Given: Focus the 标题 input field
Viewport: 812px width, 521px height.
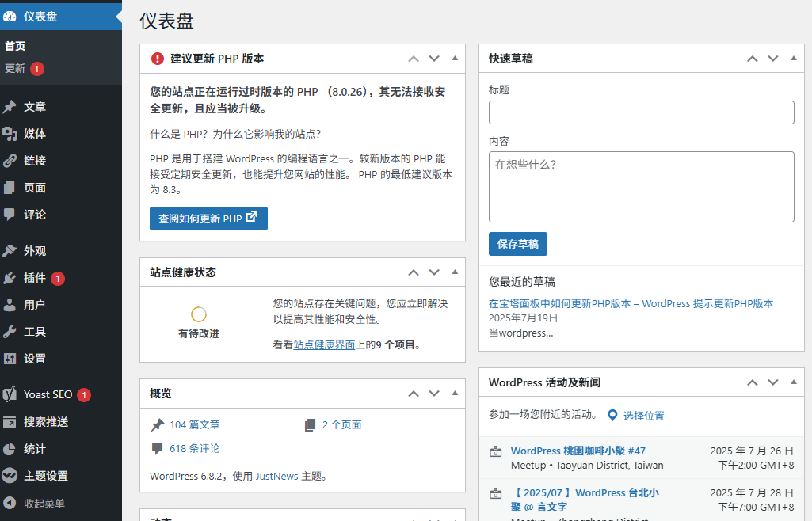Looking at the screenshot, I should pos(641,112).
